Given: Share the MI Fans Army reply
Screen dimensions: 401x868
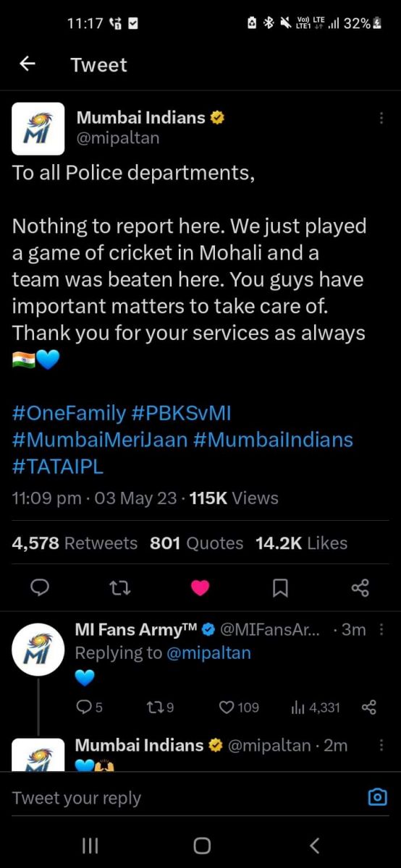Looking at the screenshot, I should [x=368, y=707].
